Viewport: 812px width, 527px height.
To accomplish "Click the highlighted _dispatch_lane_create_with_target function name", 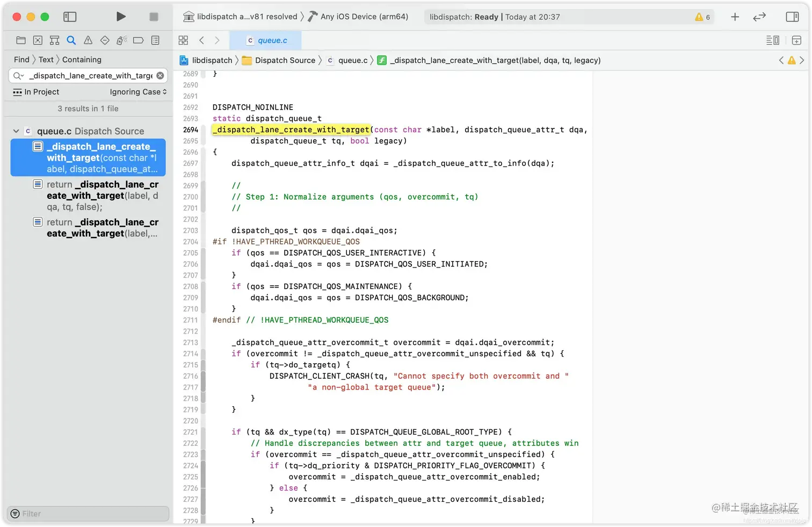I will (291, 129).
